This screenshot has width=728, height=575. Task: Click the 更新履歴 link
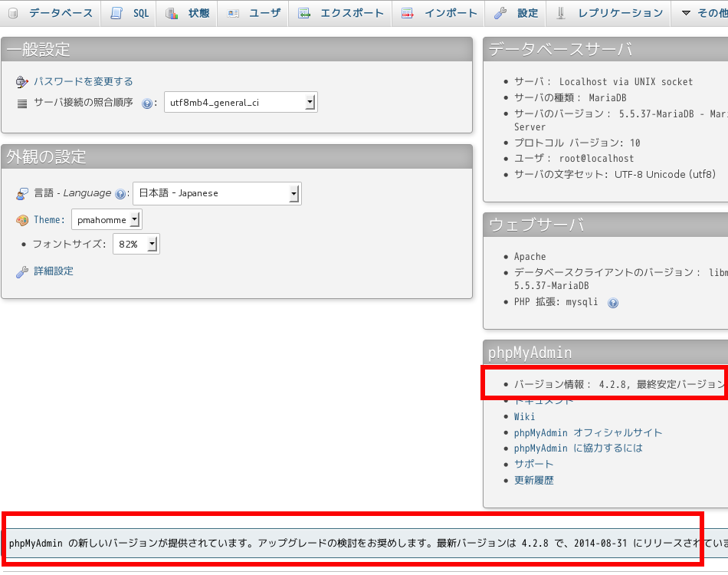tap(533, 480)
